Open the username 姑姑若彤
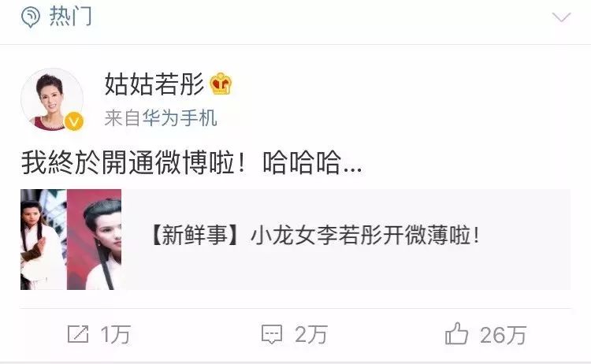The height and width of the screenshot is (364, 591). tap(154, 84)
